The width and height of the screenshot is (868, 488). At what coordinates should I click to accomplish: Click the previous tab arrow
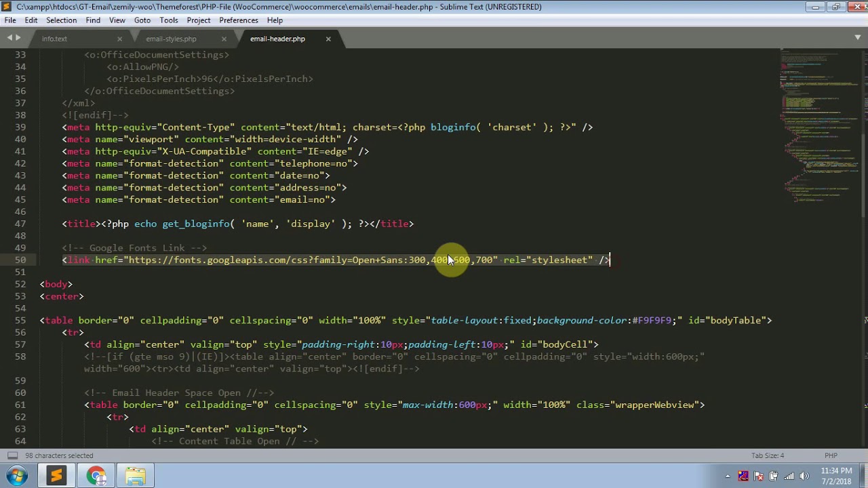tap(8, 38)
